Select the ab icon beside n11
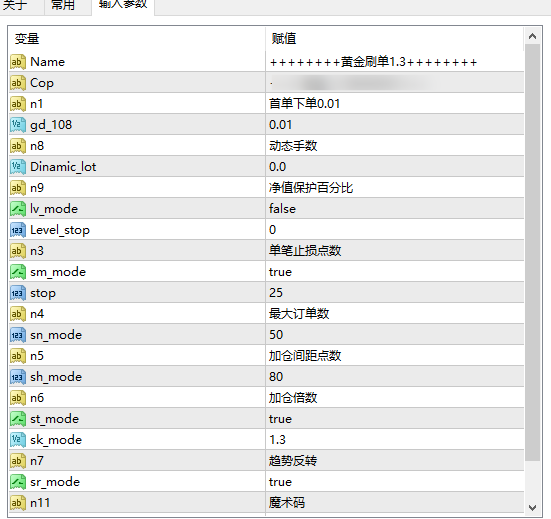Viewport: 551px width, 519px height. (18, 503)
